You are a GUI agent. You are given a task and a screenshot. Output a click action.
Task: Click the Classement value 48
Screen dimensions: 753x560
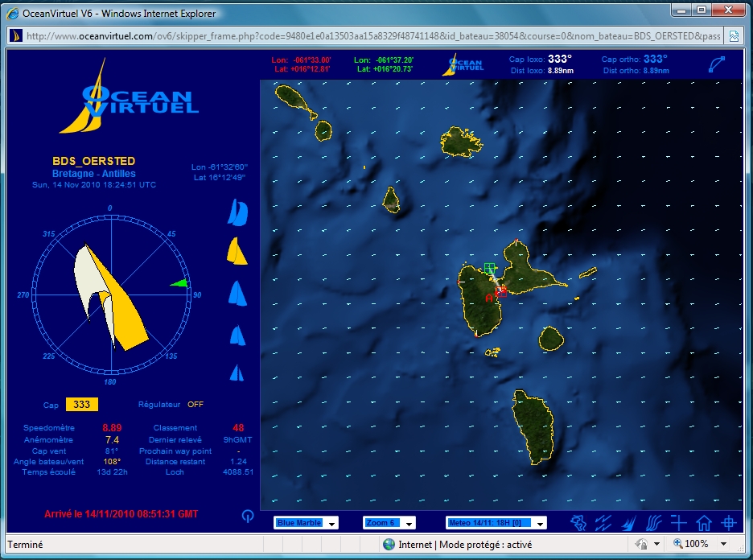pyautogui.click(x=238, y=428)
